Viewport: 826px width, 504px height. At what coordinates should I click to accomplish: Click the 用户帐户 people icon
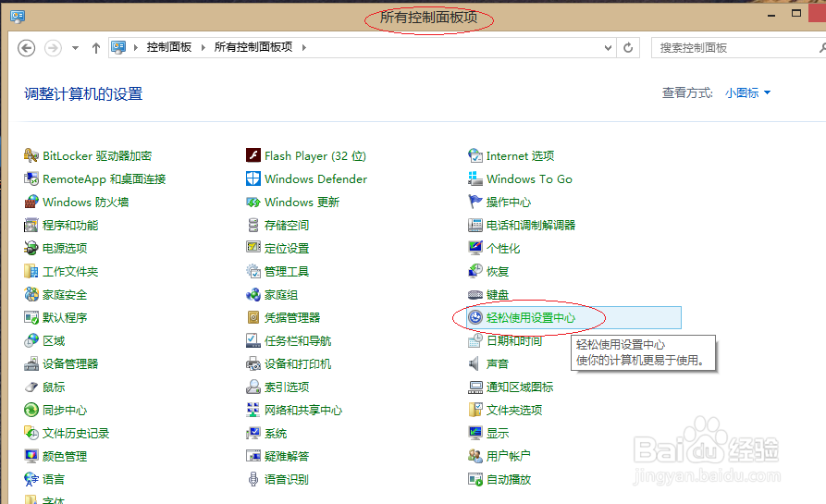point(475,456)
